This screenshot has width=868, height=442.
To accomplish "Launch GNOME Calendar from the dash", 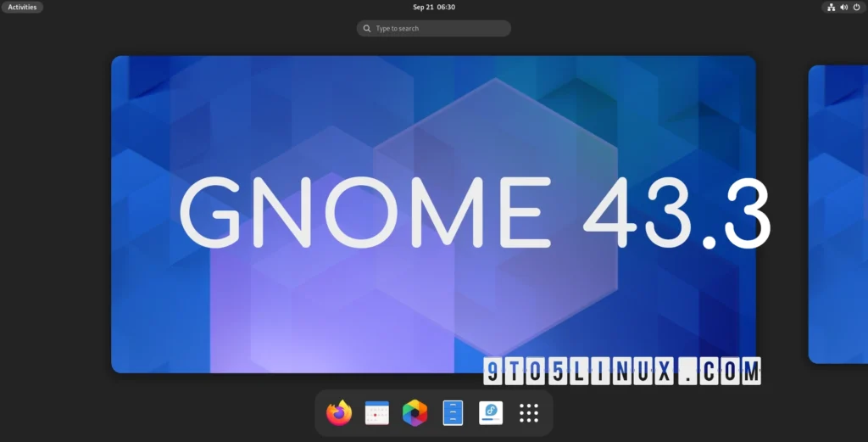I will (x=377, y=413).
